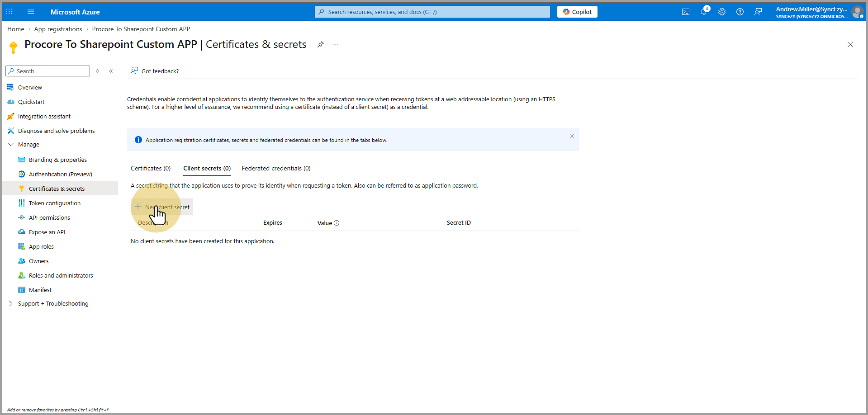Collapse the Manage section

(11, 145)
